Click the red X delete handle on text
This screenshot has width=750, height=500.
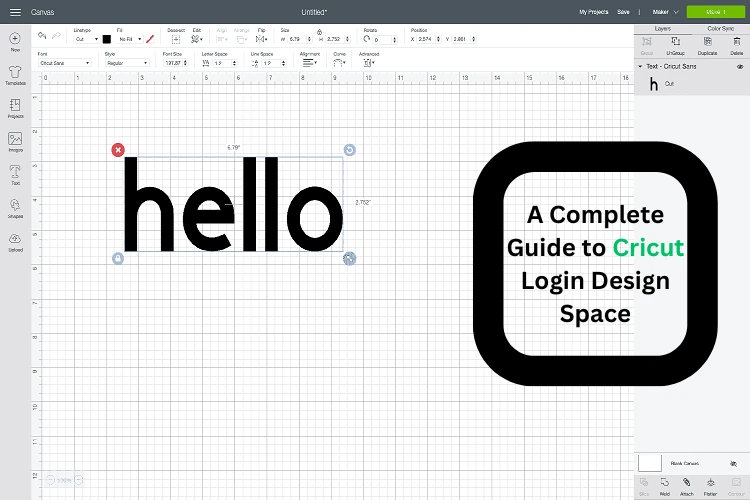[x=118, y=150]
